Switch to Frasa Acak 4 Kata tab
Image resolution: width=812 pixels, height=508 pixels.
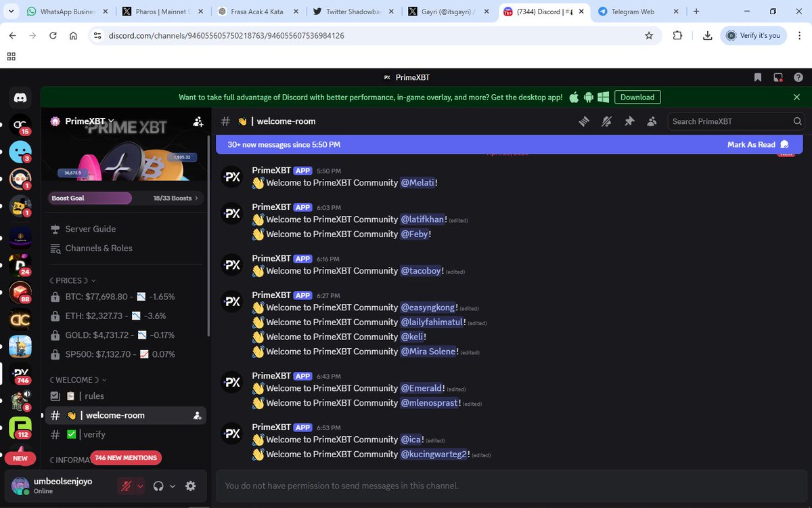coord(257,12)
